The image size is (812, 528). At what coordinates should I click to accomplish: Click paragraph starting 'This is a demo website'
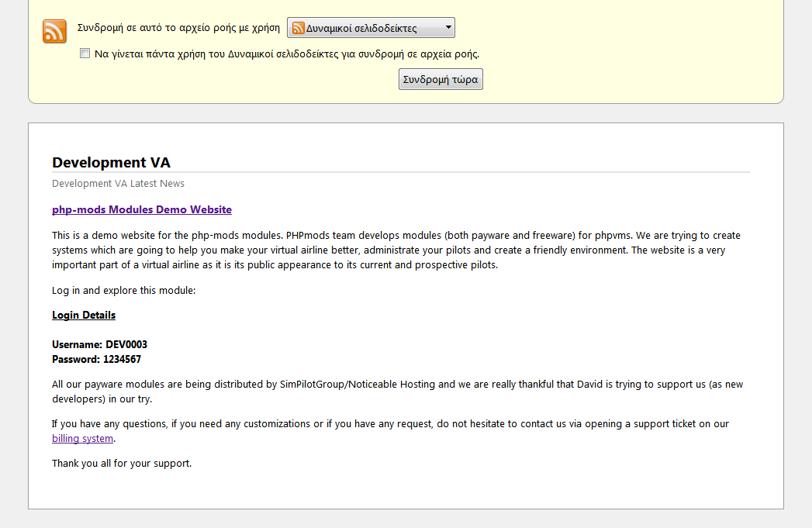tap(396, 250)
